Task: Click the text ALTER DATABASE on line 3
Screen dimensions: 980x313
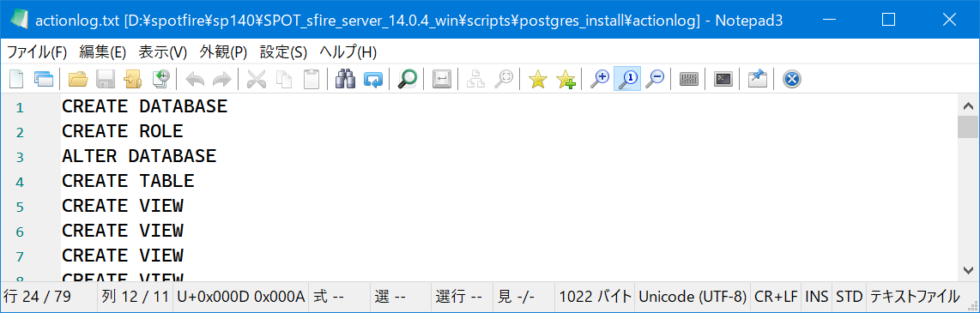Action: pyautogui.click(x=139, y=156)
